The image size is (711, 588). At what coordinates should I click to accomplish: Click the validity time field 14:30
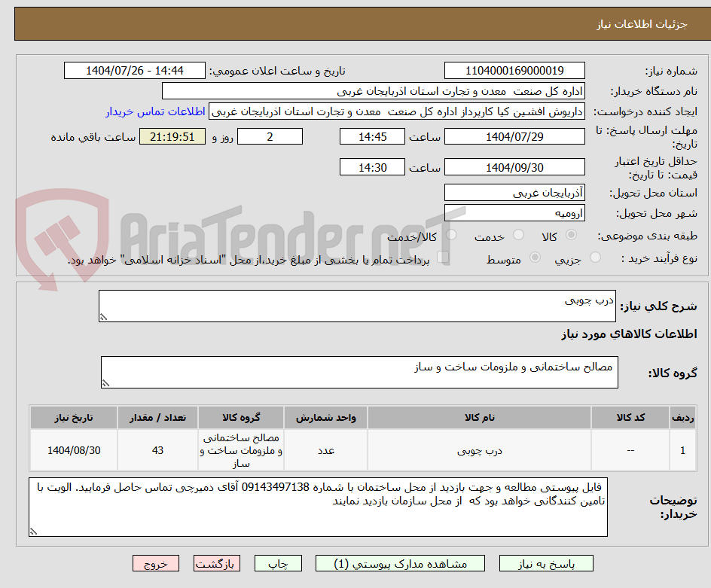tap(372, 167)
